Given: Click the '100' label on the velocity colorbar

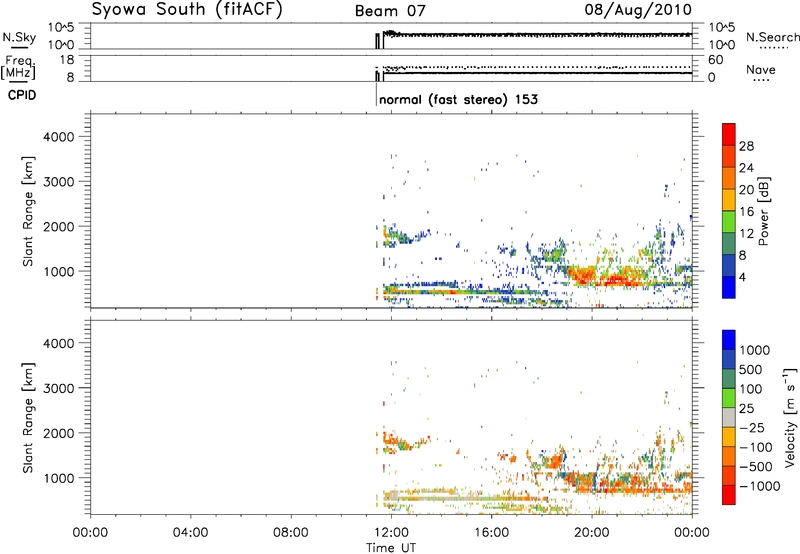Looking at the screenshot, I should [x=751, y=389].
